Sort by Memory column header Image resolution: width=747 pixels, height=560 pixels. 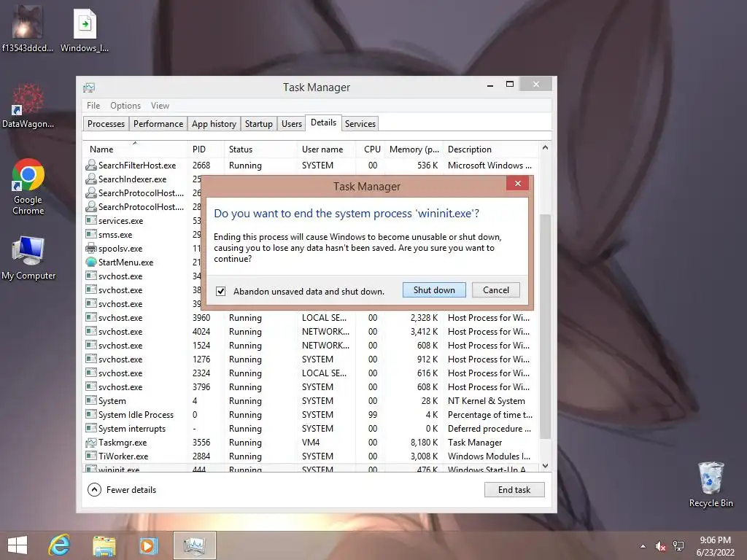click(x=414, y=149)
